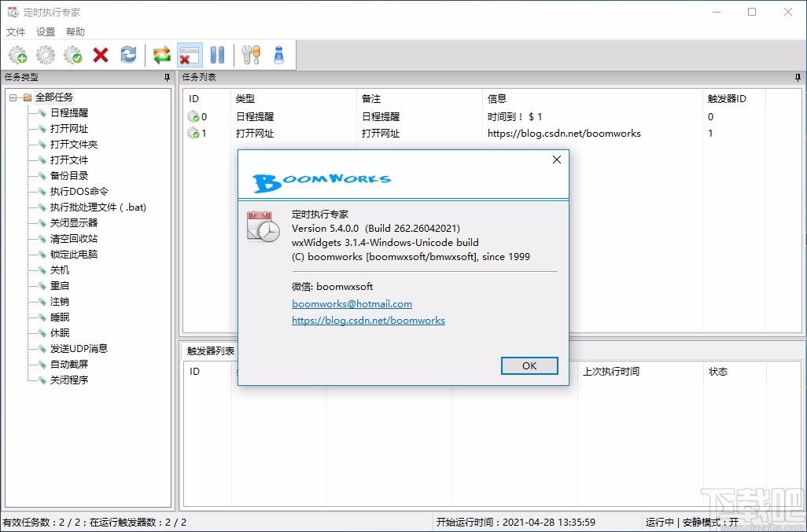This screenshot has width=807, height=532.
Task: Select the 日程提醒 type cell in row 0
Action: (x=255, y=117)
